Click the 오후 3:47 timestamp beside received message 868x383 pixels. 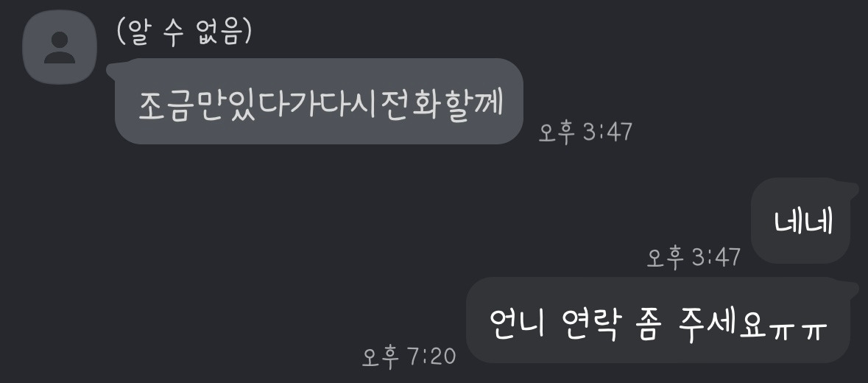coord(586,133)
